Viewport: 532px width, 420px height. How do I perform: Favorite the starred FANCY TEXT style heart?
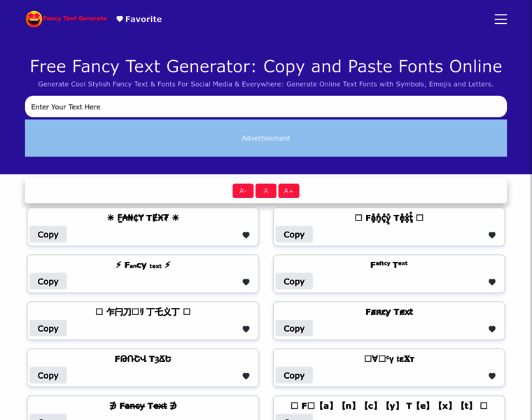[x=246, y=234]
